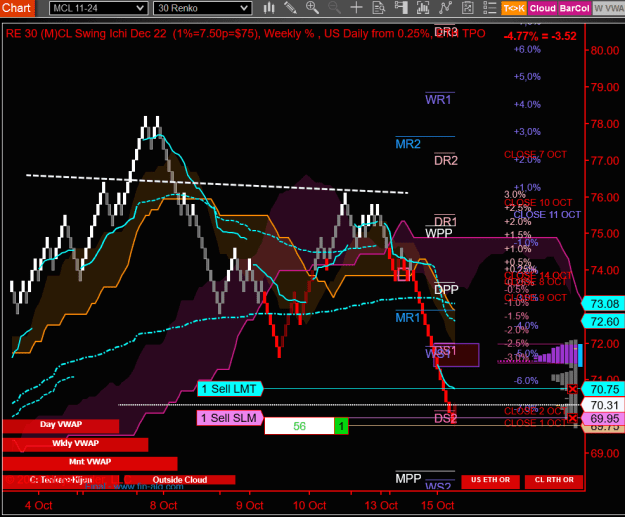Click the 70.31 current price marker
This screenshot has height=517, width=625.
pos(602,405)
